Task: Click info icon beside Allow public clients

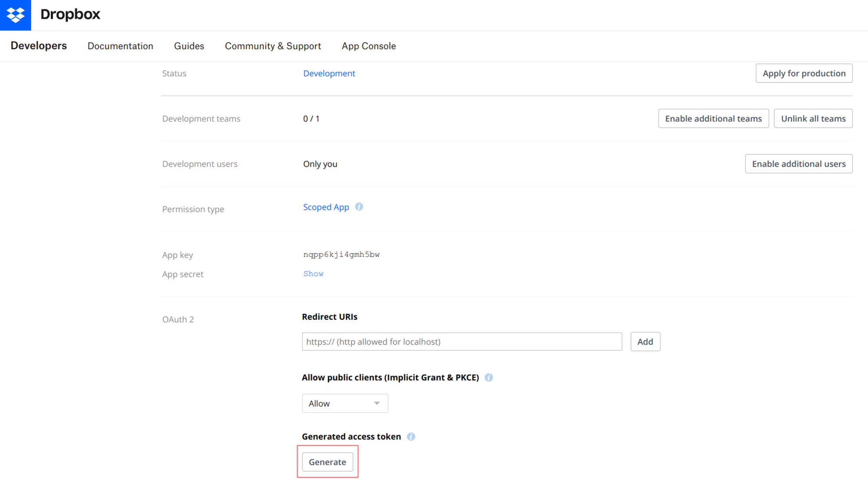Action: [489, 378]
